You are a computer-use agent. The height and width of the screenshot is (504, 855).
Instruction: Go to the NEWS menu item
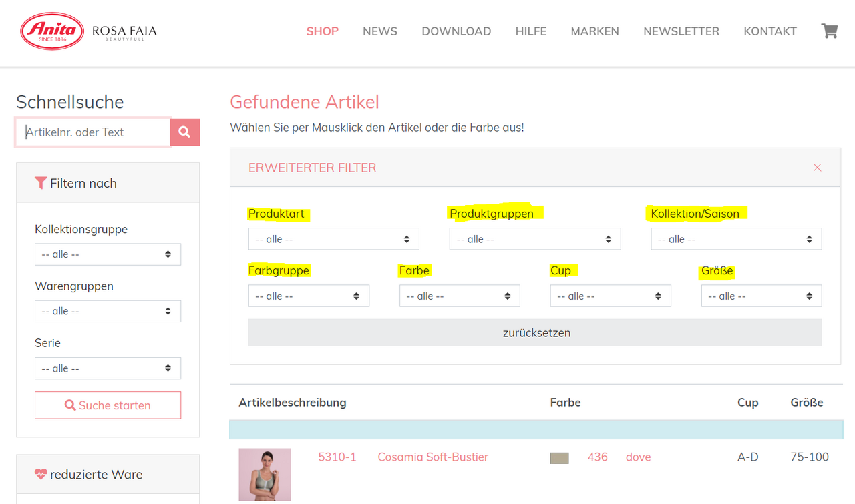click(x=380, y=31)
